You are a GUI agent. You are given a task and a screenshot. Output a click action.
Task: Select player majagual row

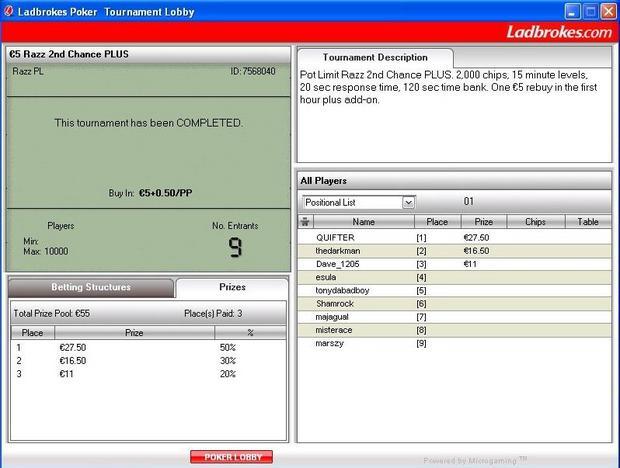coord(454,317)
